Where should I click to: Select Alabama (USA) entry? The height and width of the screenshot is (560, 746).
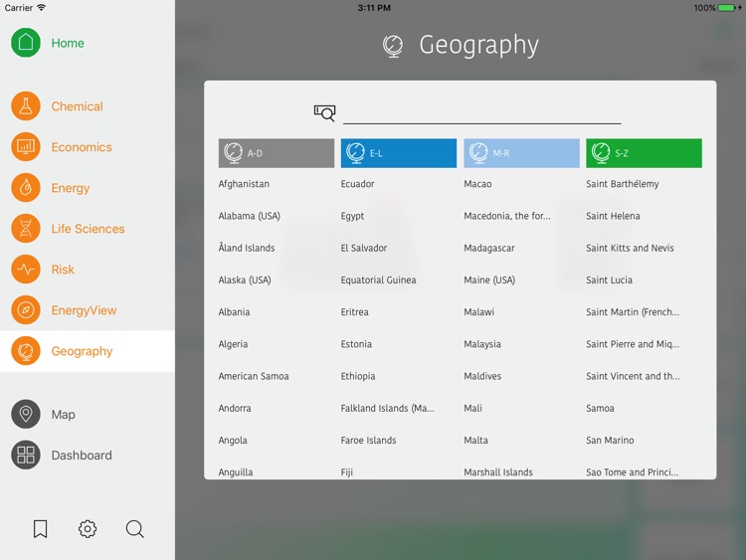click(250, 216)
